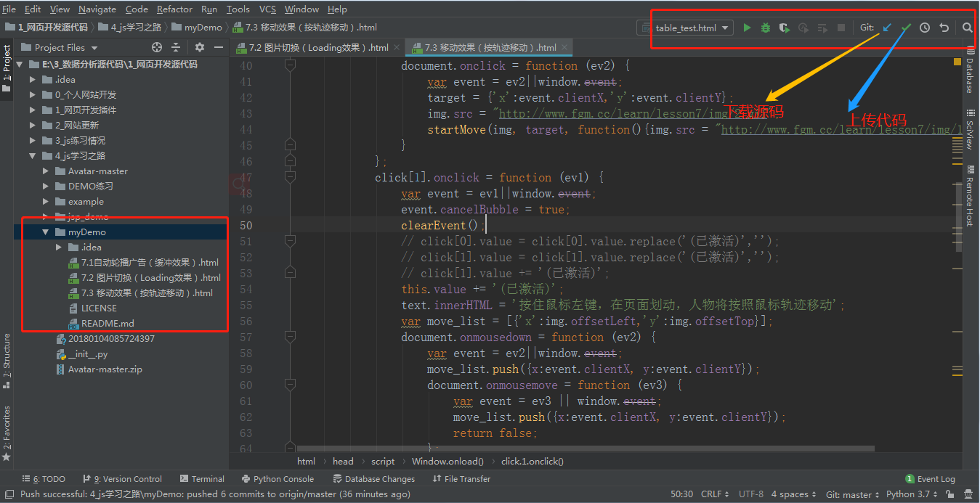Toggle the 1: Project tool window
980x503 pixels.
point(7,69)
